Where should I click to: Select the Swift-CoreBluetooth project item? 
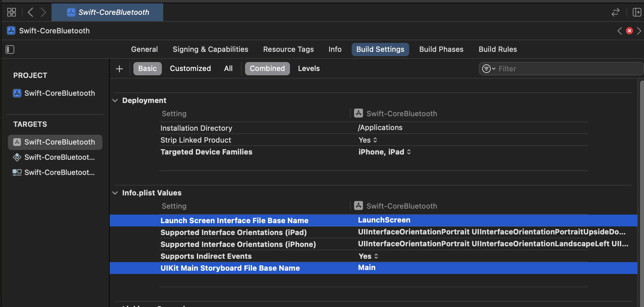click(54, 93)
